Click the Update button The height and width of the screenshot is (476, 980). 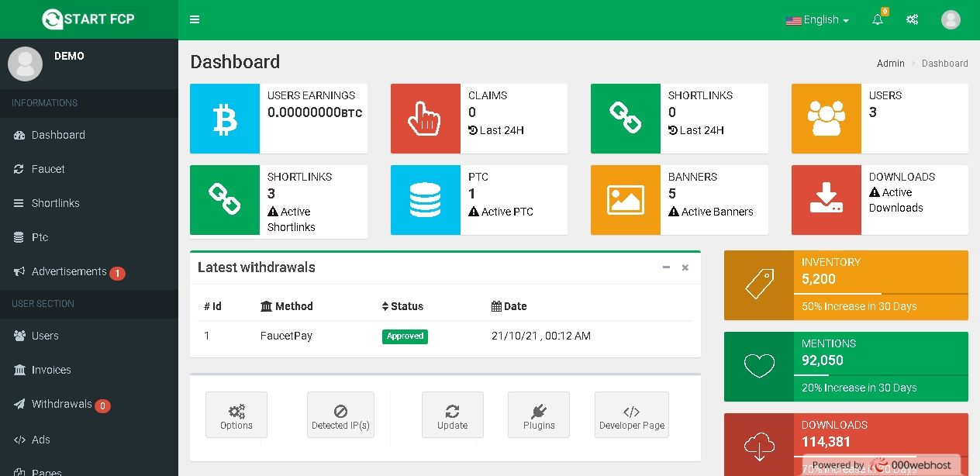[x=453, y=415]
